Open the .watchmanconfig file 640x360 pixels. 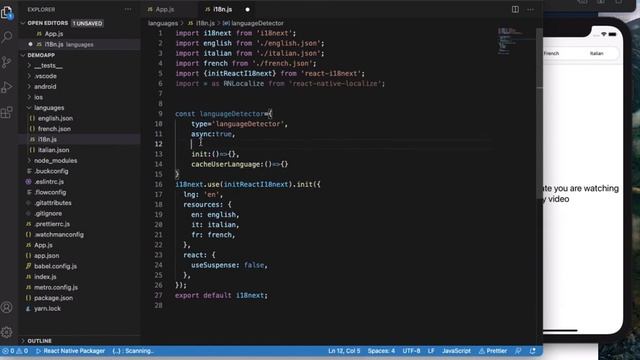pyautogui.click(x=59, y=235)
